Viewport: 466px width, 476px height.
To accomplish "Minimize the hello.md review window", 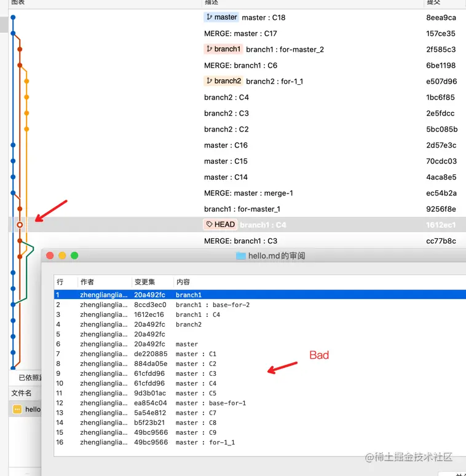I will point(62,256).
